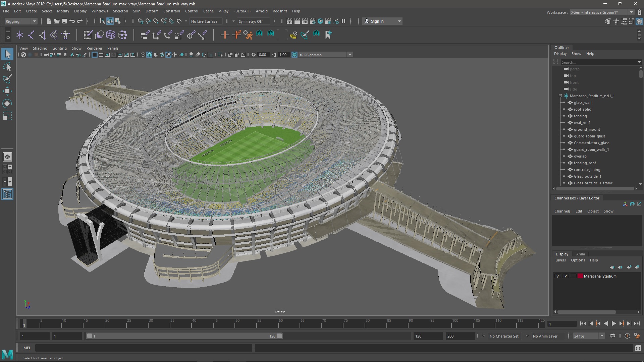Click the Create Joints shelf icon
The image size is (644, 362).
[31, 35]
